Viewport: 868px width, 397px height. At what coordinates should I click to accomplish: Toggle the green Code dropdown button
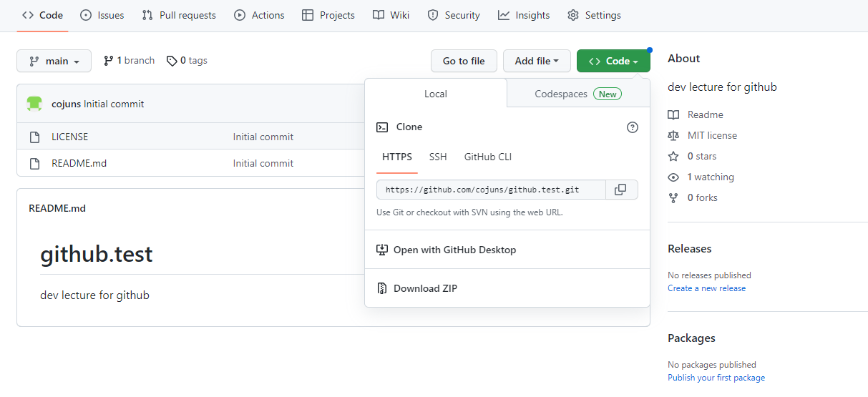pyautogui.click(x=613, y=61)
